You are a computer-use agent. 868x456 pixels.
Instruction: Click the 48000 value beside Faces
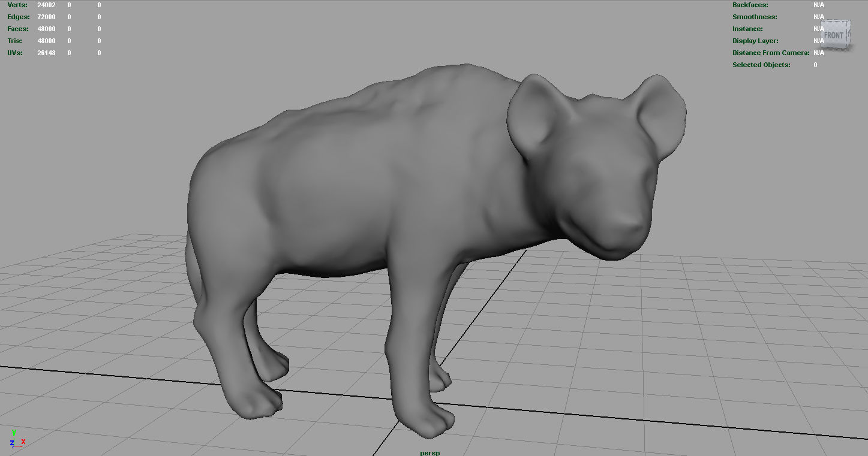[x=46, y=29]
